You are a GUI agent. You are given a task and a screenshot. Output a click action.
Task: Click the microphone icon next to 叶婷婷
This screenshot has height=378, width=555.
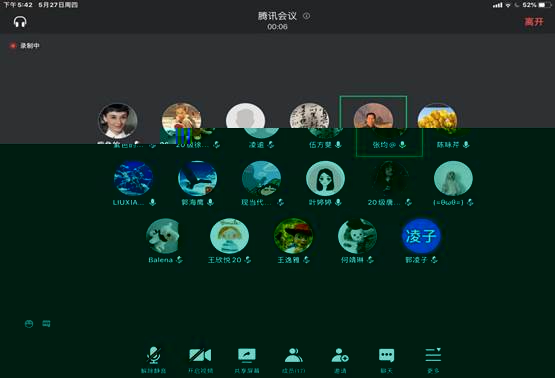click(x=338, y=202)
